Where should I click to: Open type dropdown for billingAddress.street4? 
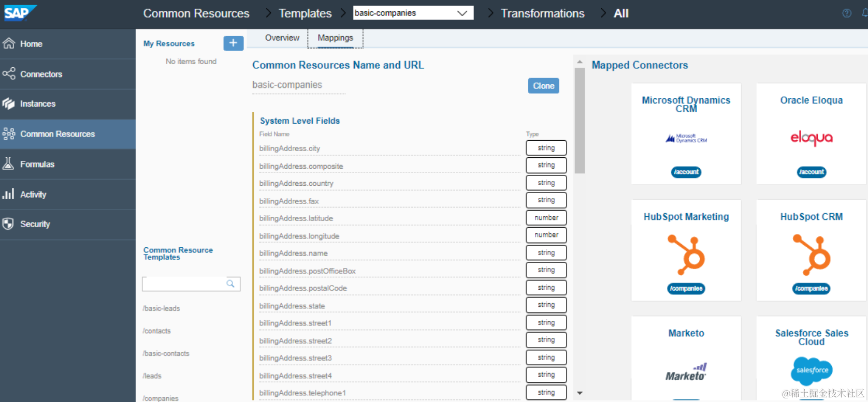(x=546, y=375)
